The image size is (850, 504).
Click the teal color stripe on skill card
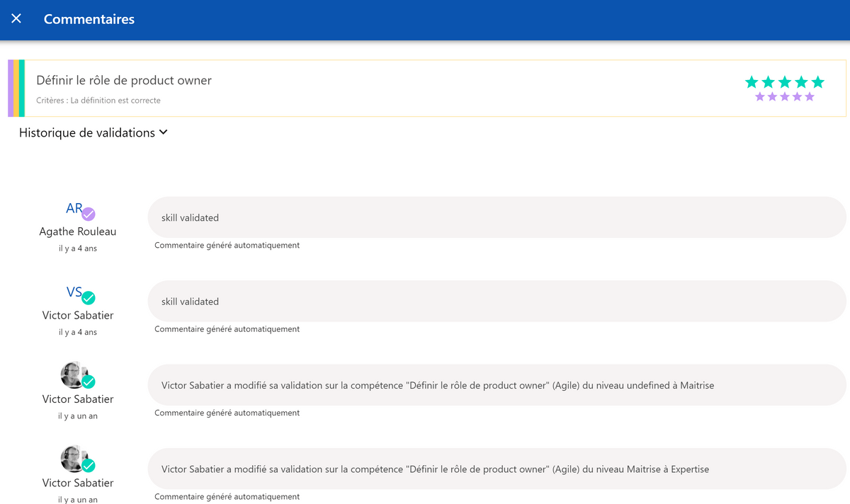(22, 88)
